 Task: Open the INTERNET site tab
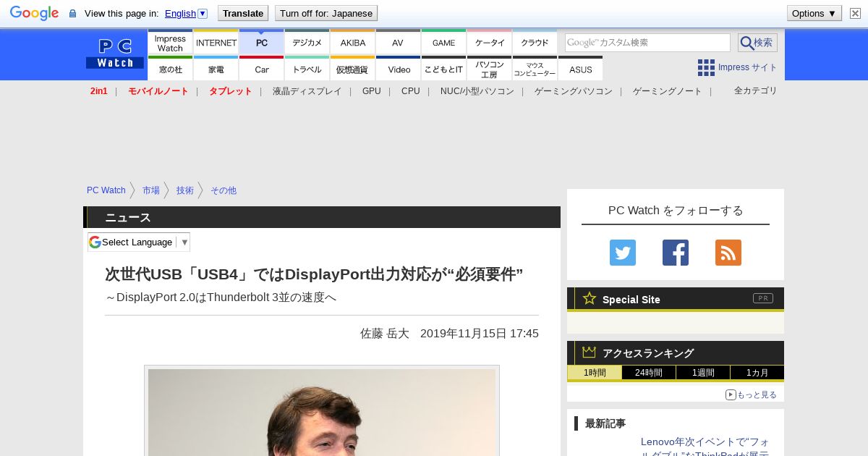(216, 43)
